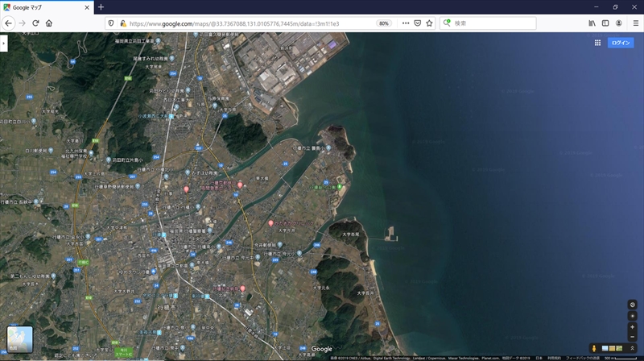Zoom in on the map

(633, 327)
